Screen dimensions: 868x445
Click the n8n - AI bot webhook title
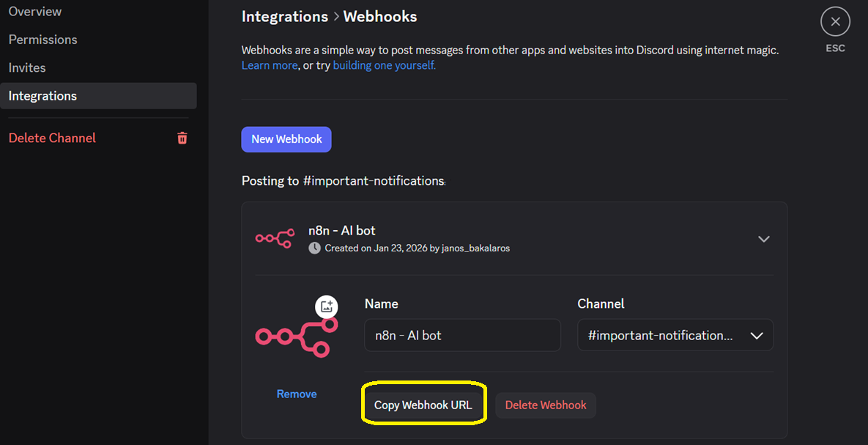pyautogui.click(x=341, y=230)
